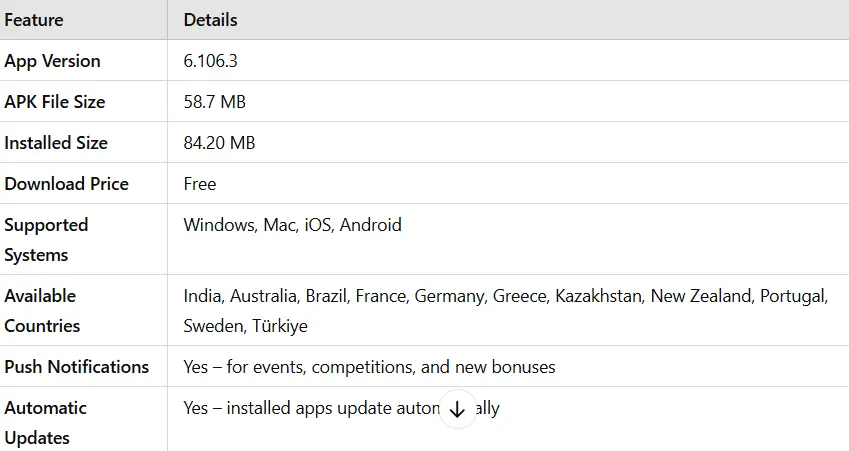Screen dimensions: 849x451
Task: Click the Automatic Updates label
Action: [x=45, y=423]
